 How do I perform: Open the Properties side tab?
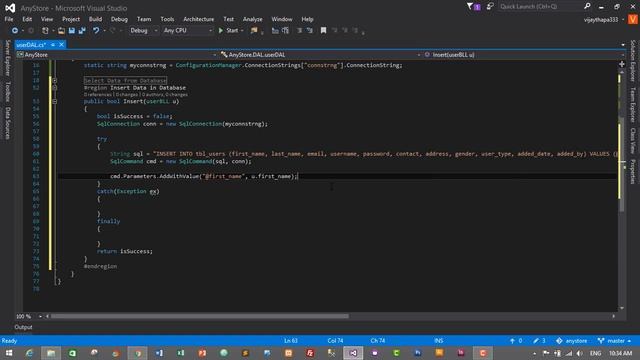click(633, 171)
